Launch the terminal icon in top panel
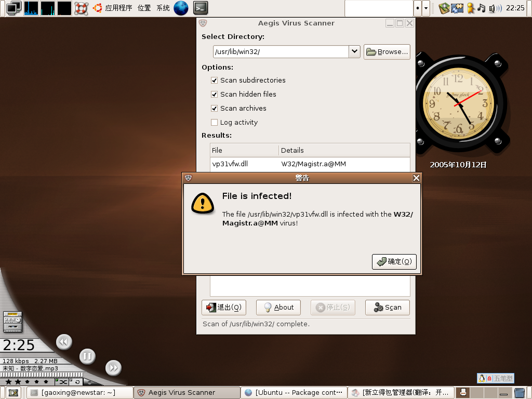The height and width of the screenshot is (399, 532). pyautogui.click(x=201, y=8)
